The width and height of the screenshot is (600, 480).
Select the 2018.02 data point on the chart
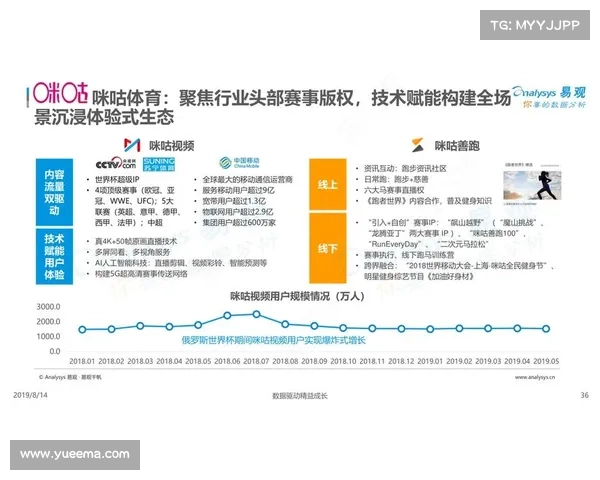pyautogui.click(x=111, y=329)
